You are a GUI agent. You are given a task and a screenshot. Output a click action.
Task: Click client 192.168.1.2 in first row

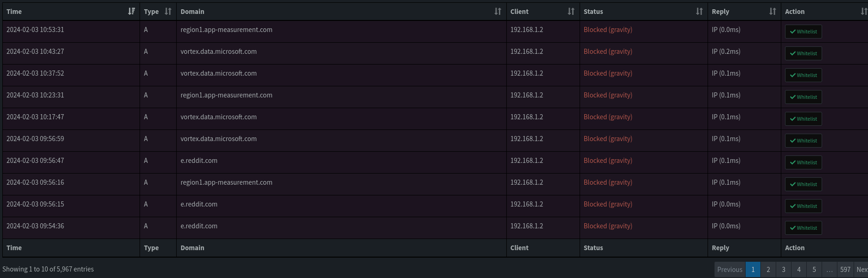[527, 30]
